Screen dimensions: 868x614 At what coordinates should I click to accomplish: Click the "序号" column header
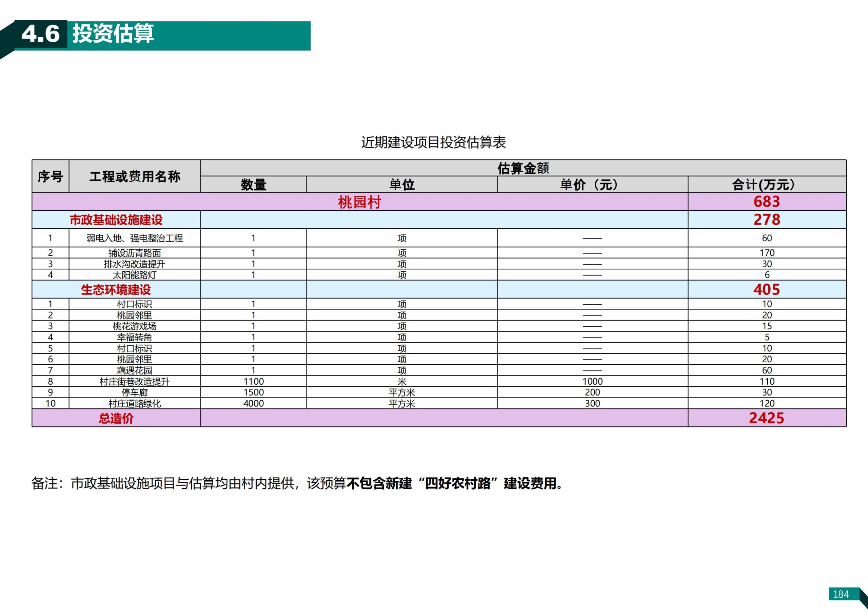(50, 176)
